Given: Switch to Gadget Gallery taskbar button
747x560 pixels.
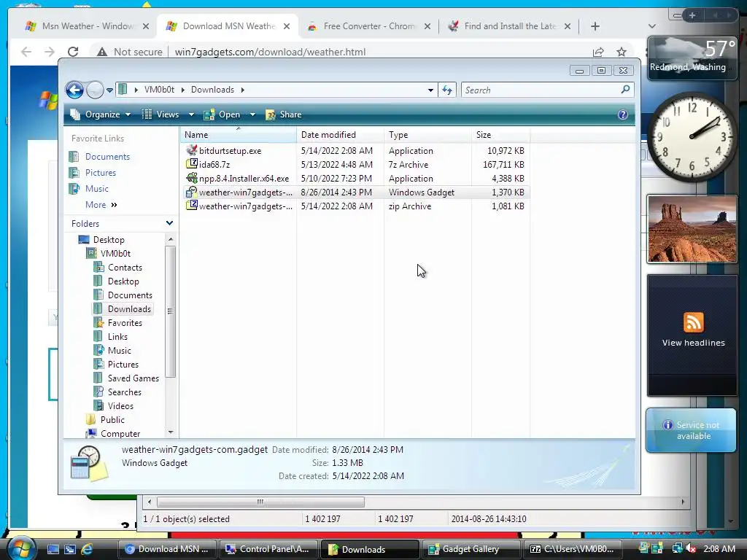Looking at the screenshot, I should (x=471, y=549).
